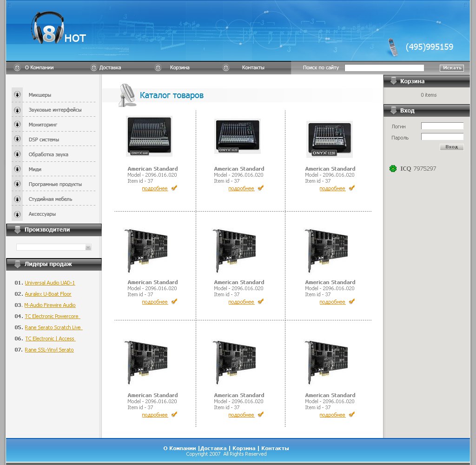
Task: Click the ONYX 1640 mixer thumbnail
Action: [149, 136]
